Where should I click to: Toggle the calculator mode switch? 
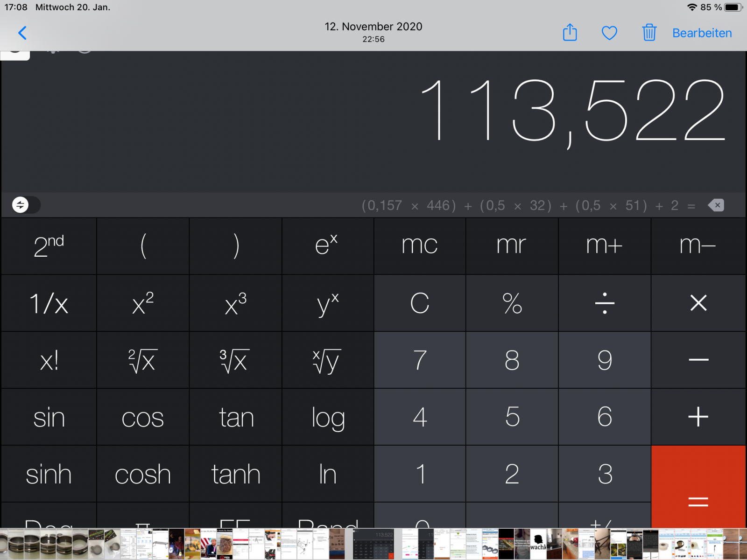coord(26,205)
